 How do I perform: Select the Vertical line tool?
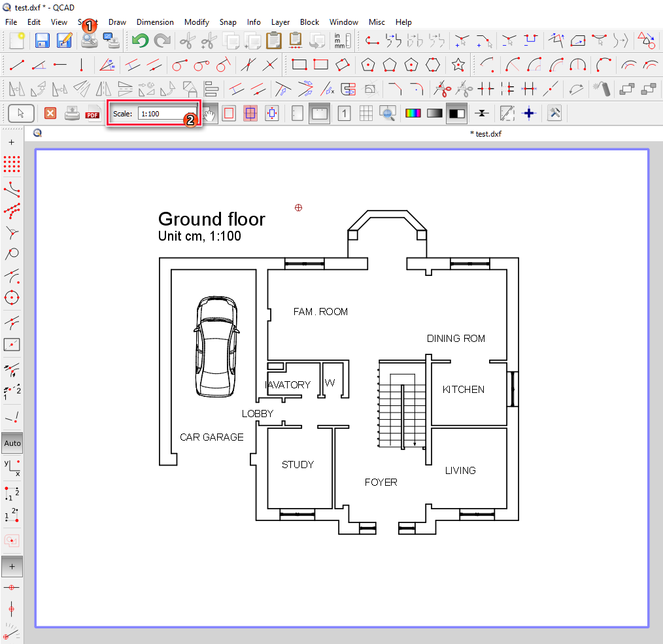click(x=82, y=65)
